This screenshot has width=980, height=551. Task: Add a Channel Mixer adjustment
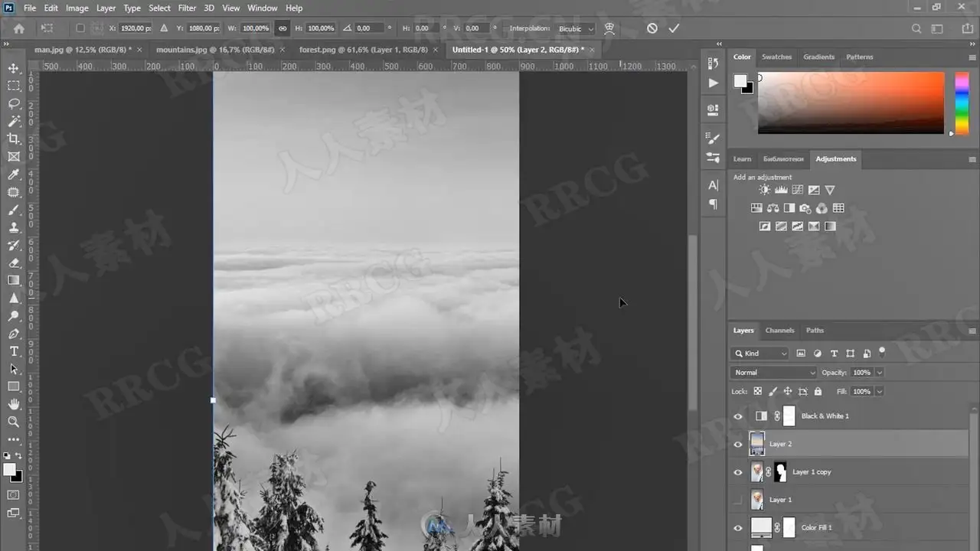pos(822,208)
